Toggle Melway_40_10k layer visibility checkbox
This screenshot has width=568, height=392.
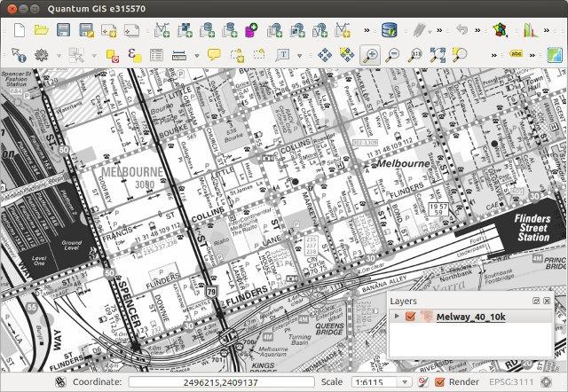pyautogui.click(x=410, y=317)
